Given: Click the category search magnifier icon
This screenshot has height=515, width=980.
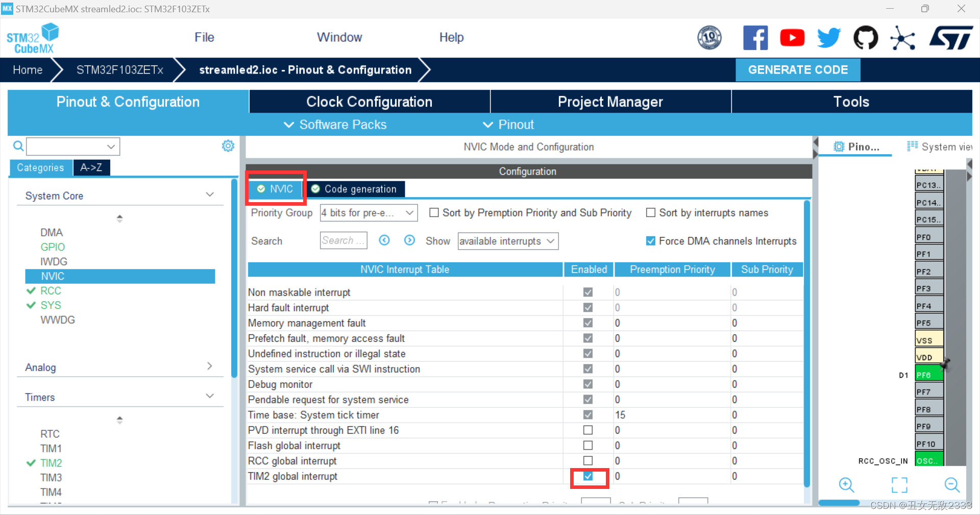Looking at the screenshot, I should click(x=18, y=146).
